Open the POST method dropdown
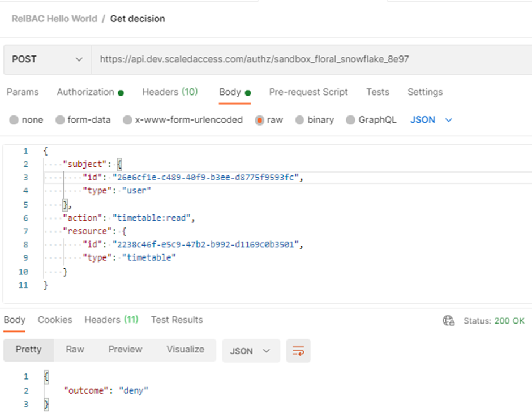The height and width of the screenshot is (413, 532). [47, 59]
